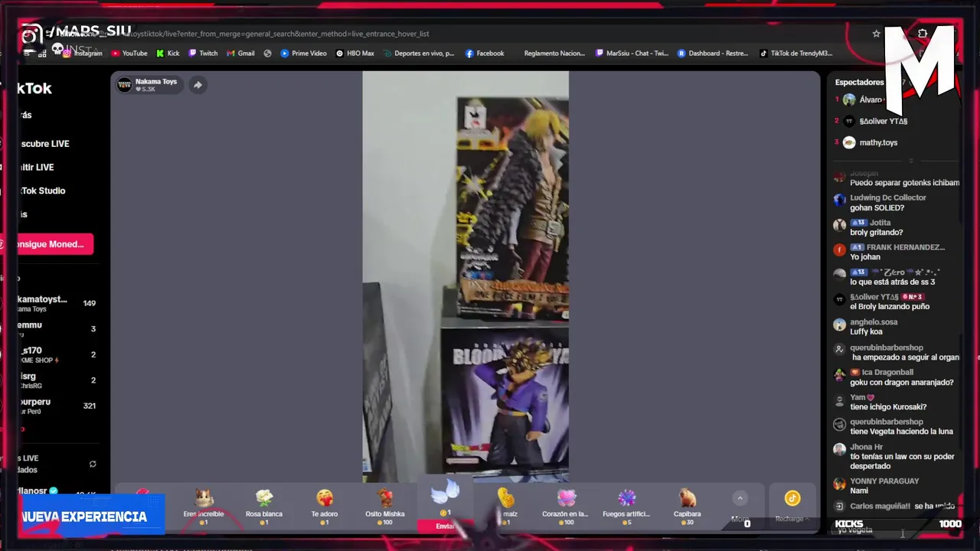The width and height of the screenshot is (980, 551).
Task: Click the Enviar gift button
Action: (x=445, y=526)
